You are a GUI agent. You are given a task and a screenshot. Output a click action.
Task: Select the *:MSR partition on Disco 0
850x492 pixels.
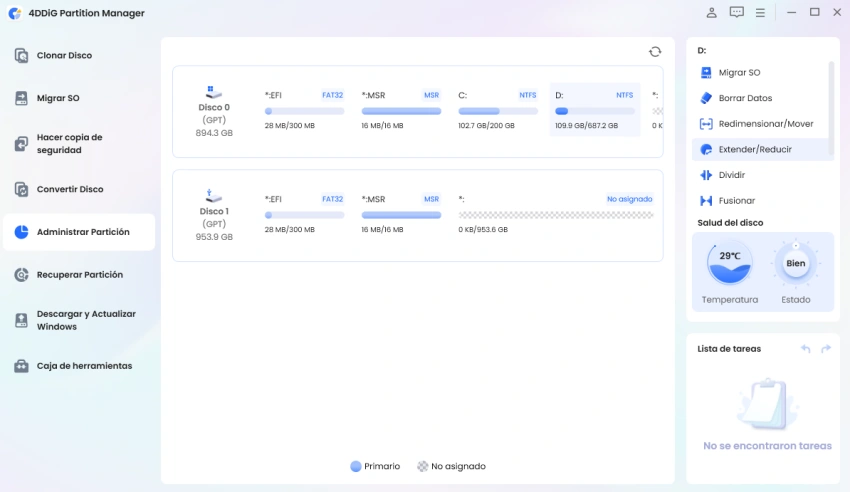[x=401, y=110]
